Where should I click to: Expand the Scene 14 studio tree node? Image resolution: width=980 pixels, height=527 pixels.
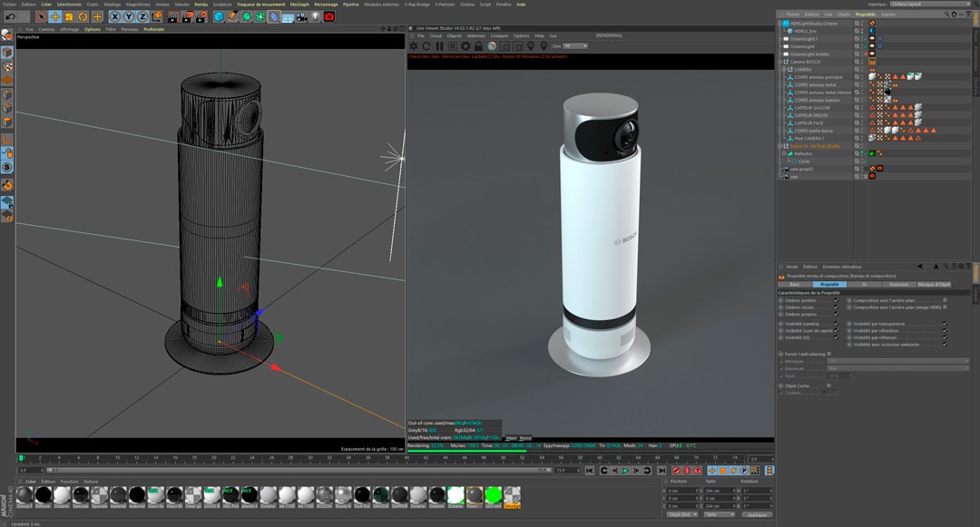pyautogui.click(x=779, y=146)
